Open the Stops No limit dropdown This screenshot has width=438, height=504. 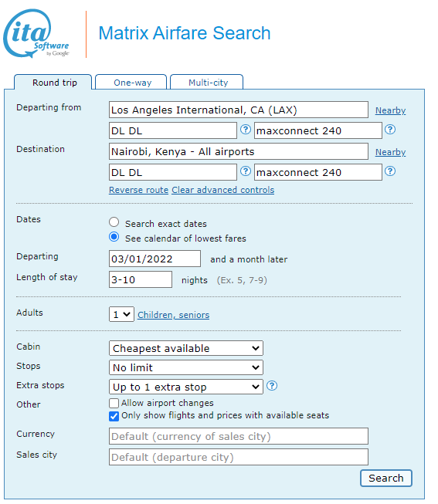pos(186,367)
